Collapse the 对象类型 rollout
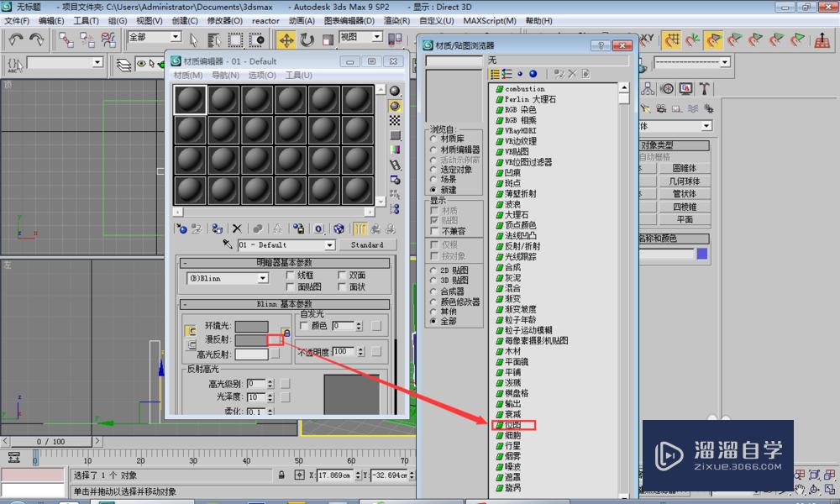The image size is (840, 504). [x=674, y=145]
